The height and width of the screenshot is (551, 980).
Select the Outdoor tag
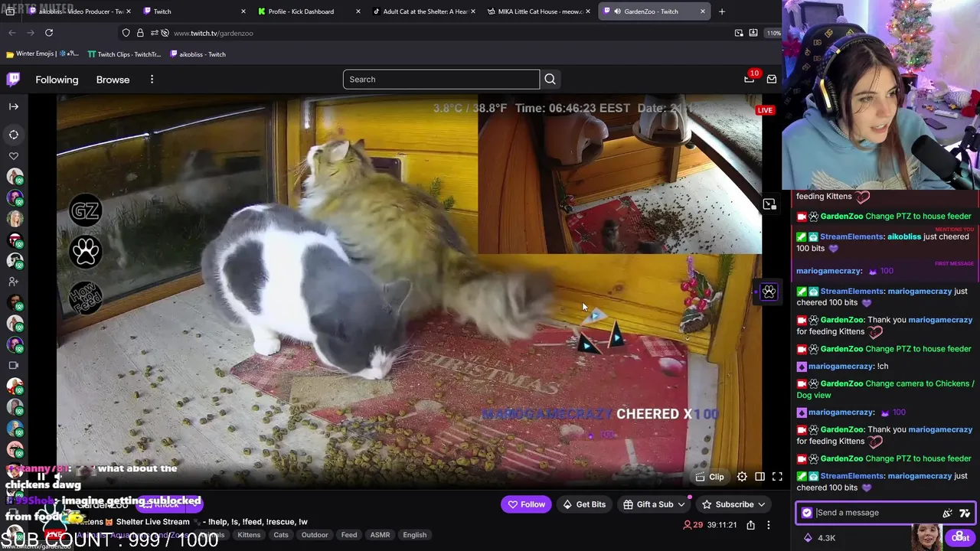click(315, 535)
